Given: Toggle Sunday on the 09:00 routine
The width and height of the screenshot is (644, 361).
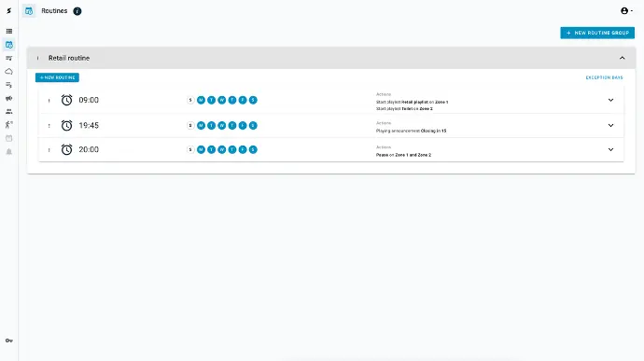Looking at the screenshot, I should (x=190, y=100).
